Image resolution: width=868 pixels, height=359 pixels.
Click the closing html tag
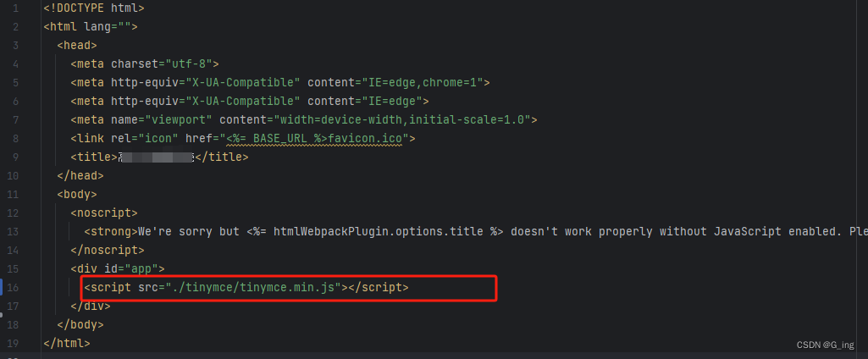point(66,343)
